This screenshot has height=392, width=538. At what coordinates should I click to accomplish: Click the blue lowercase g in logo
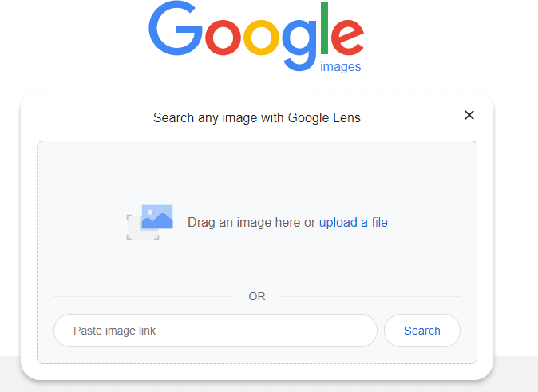pos(299,45)
